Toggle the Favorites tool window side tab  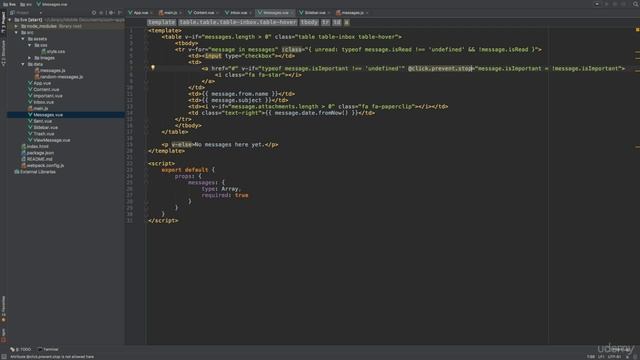tap(3, 309)
